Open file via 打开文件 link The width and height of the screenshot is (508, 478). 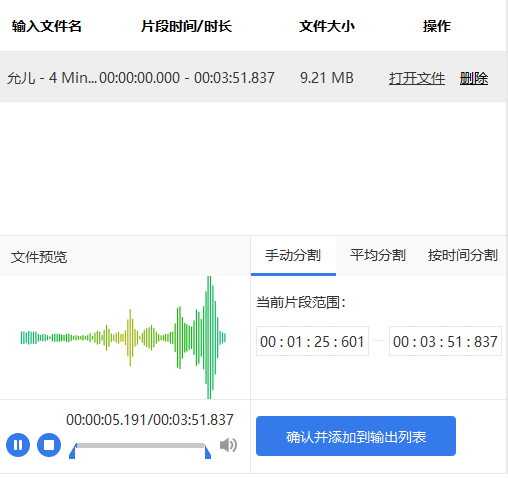(x=417, y=78)
